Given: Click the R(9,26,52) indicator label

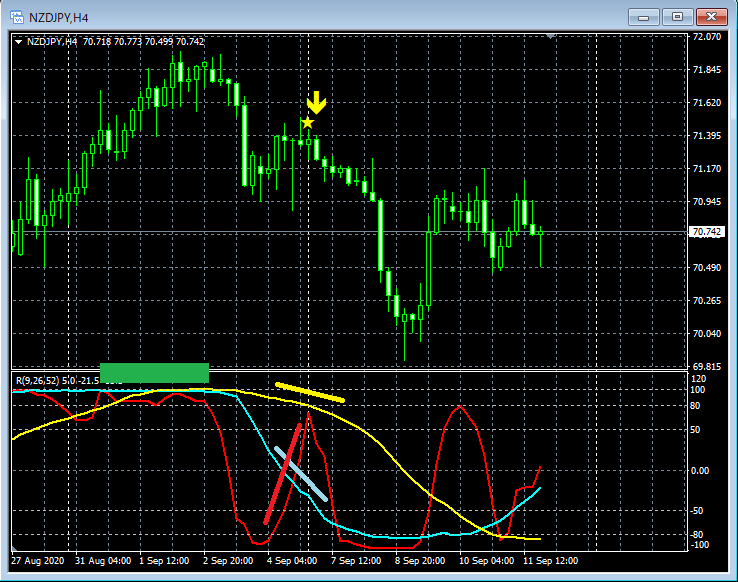Looking at the screenshot, I should [x=57, y=380].
